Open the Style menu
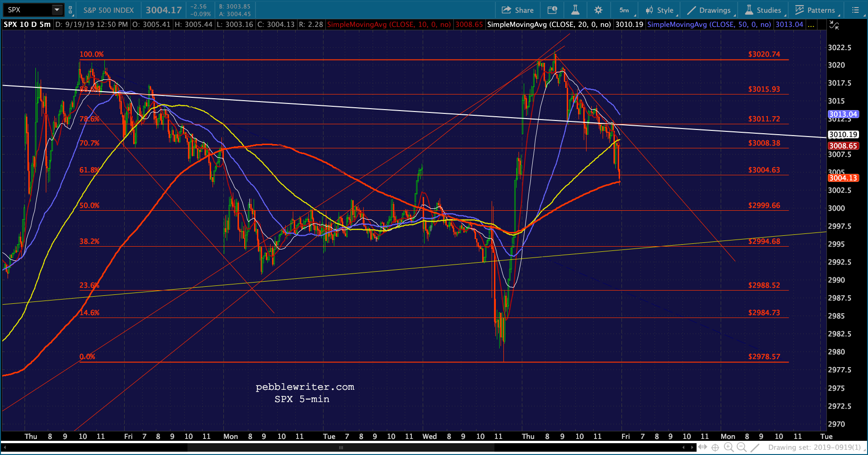Image resolution: width=868 pixels, height=455 pixels. (x=660, y=10)
